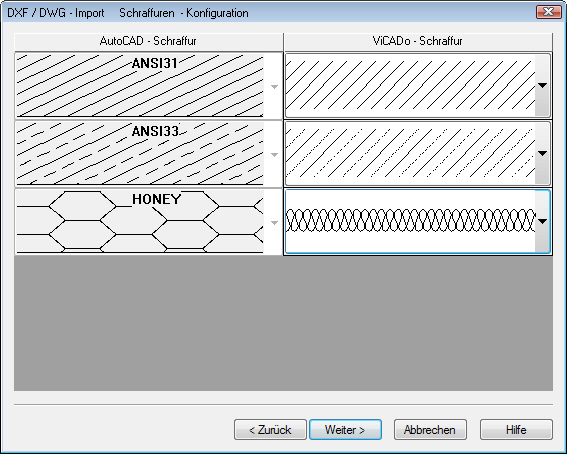The height and width of the screenshot is (454, 567).
Task: Expand the ViCADo hatch dropdown for HONEY
Action: coord(542,222)
